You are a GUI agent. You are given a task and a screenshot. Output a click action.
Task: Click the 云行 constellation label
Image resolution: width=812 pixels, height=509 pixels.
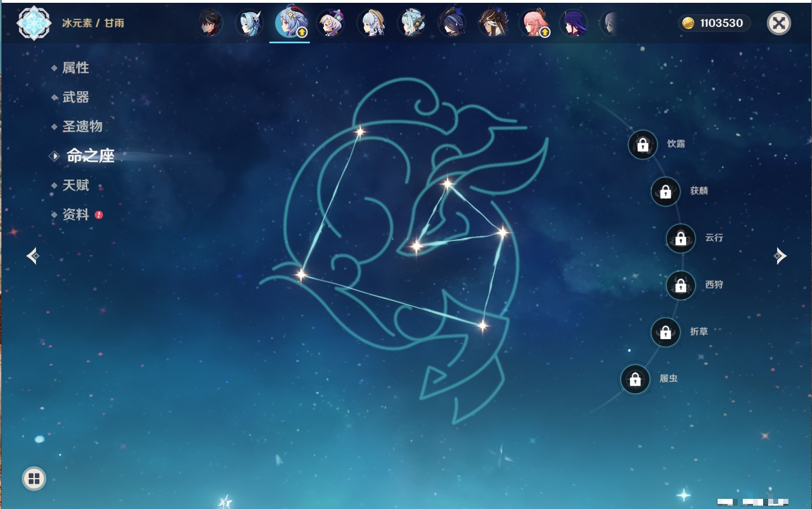pos(714,238)
